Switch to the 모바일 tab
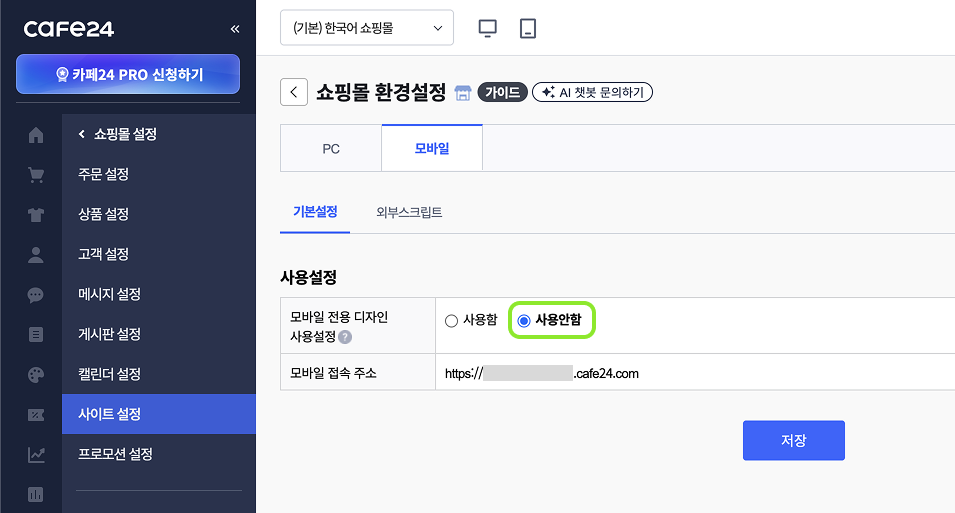Screen dimensions: 955x513 (432, 148)
